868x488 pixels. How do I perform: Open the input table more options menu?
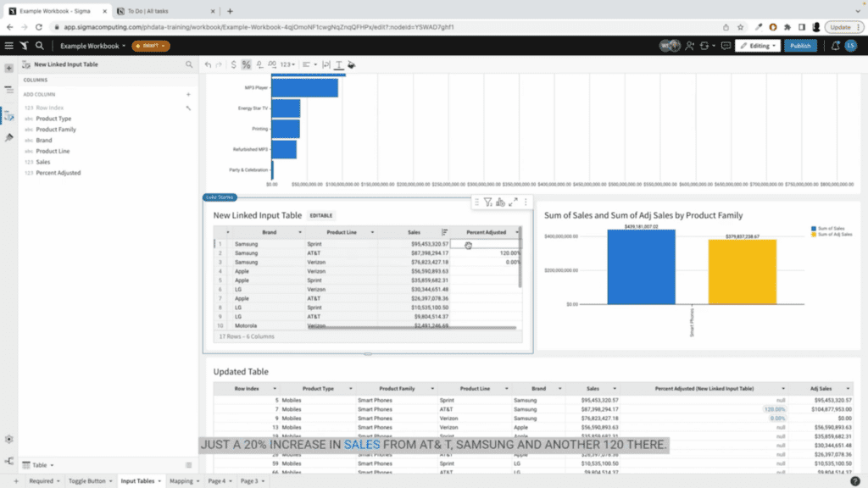click(526, 202)
